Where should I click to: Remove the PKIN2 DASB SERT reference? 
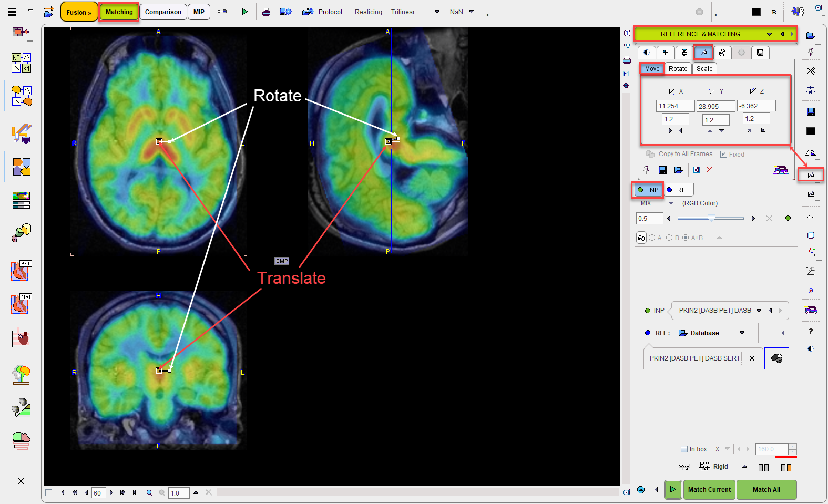[752, 358]
